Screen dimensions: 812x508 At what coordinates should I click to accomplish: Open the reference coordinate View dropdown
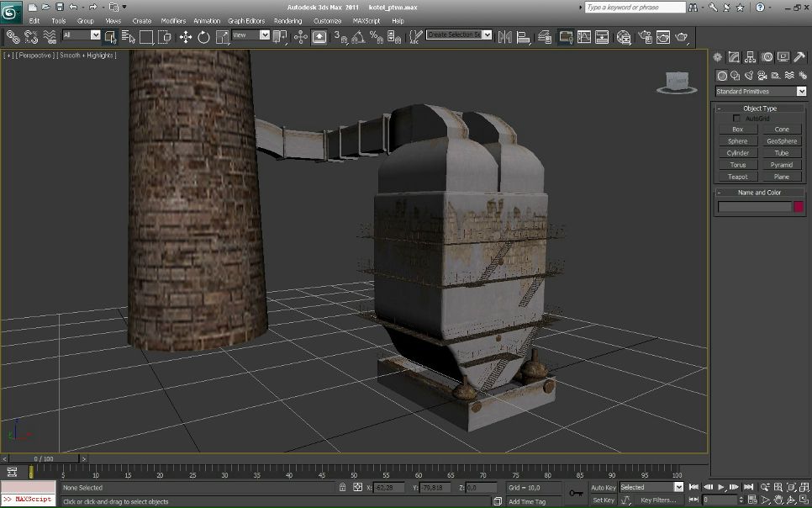(x=251, y=35)
